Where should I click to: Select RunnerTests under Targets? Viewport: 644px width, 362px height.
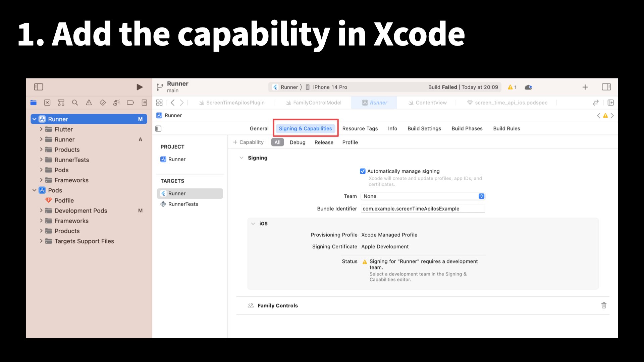coord(183,204)
